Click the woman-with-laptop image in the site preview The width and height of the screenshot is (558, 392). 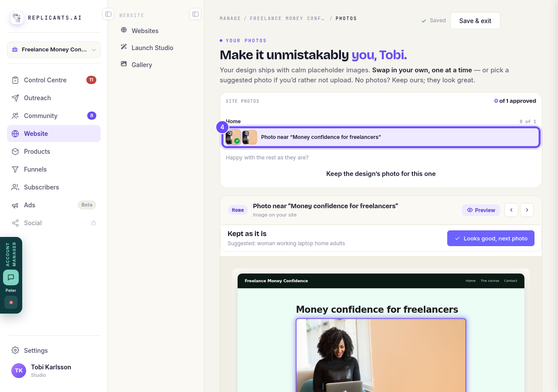(x=381, y=355)
